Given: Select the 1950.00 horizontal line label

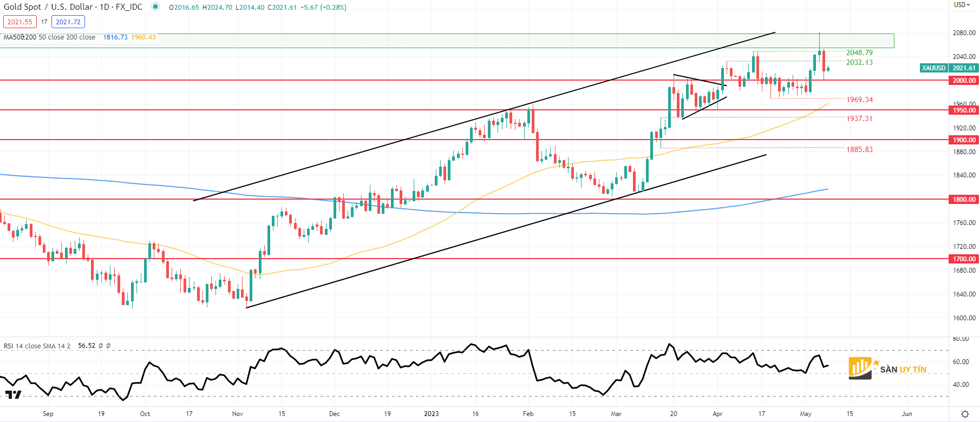Looking at the screenshot, I should [964, 110].
